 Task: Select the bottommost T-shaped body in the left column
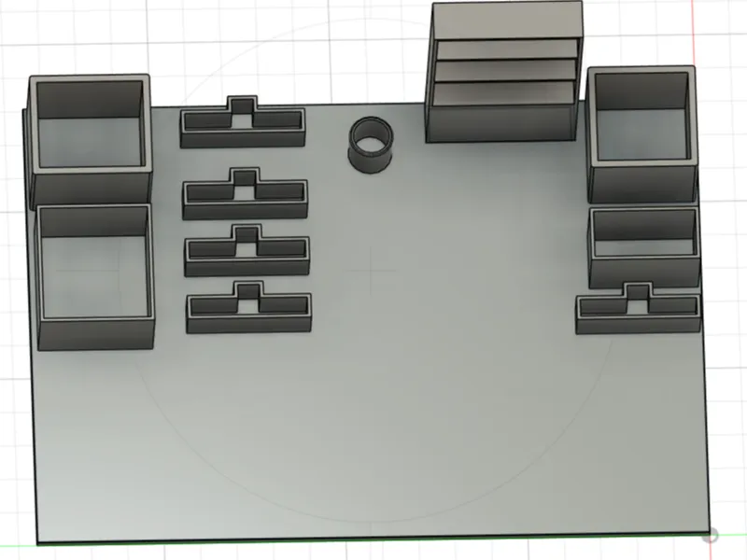(x=248, y=308)
